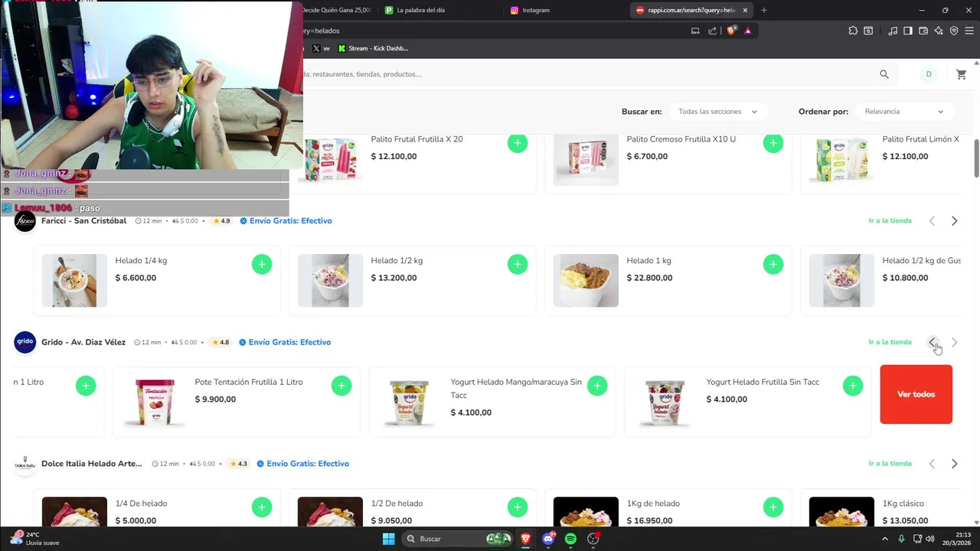980x551 pixels.
Task: Open 'Grido - Av. Diaz Vélez' store name
Action: coord(83,342)
